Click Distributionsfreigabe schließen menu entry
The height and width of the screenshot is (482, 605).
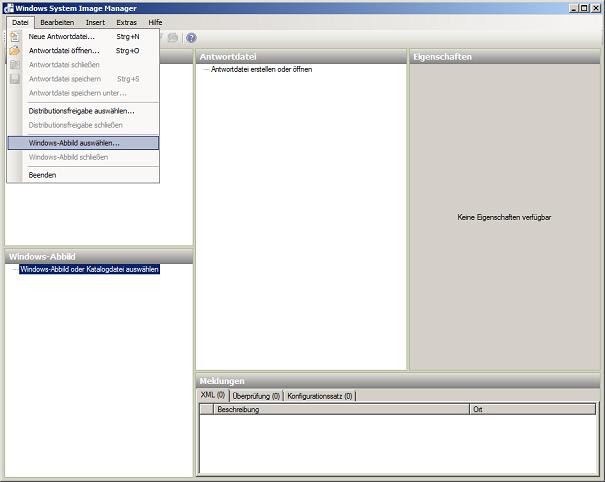83,125
